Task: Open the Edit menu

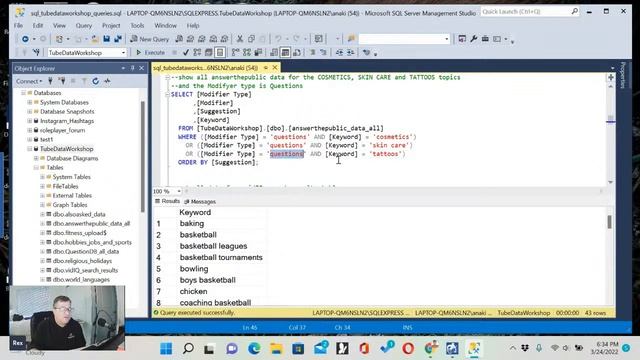Action: point(38,25)
